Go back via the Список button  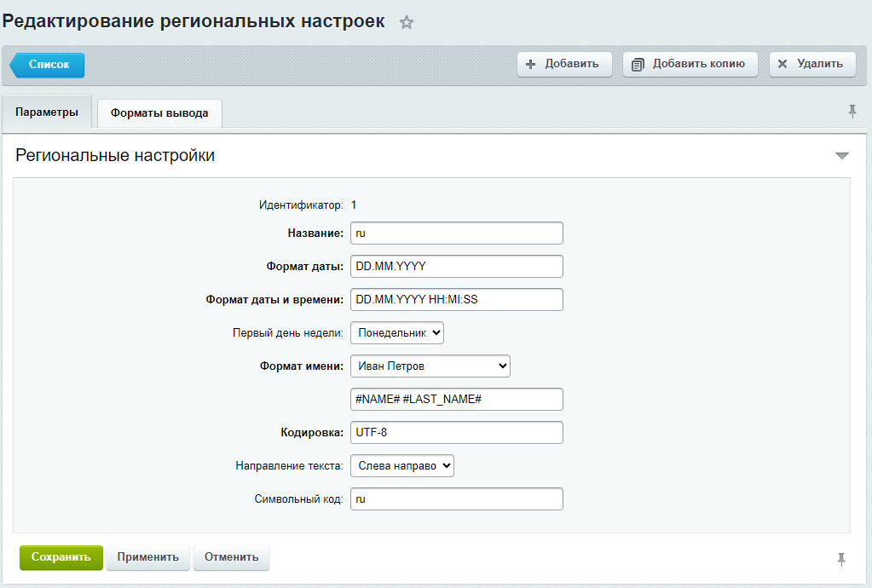[x=47, y=65]
